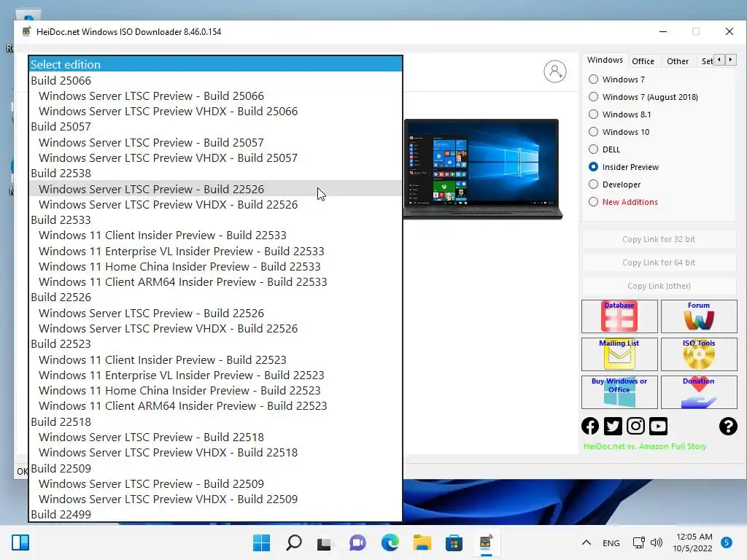Click Copy Link (other) button
The height and width of the screenshot is (560, 747).
(x=659, y=286)
